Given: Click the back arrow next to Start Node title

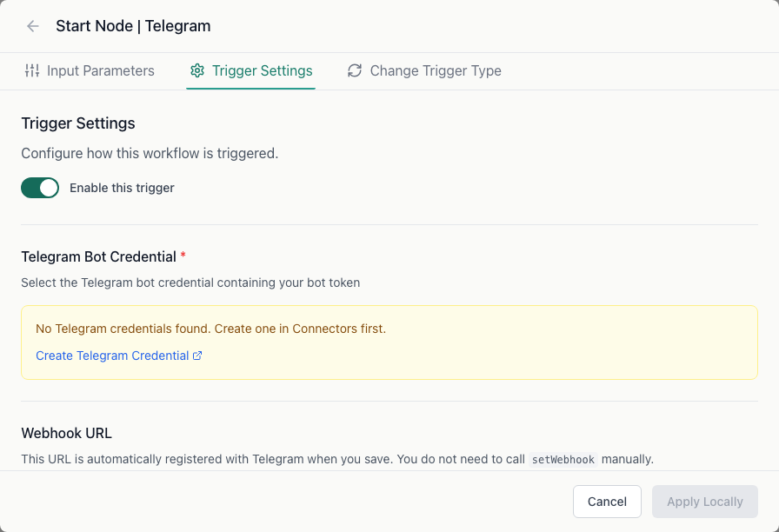Looking at the screenshot, I should [32, 26].
